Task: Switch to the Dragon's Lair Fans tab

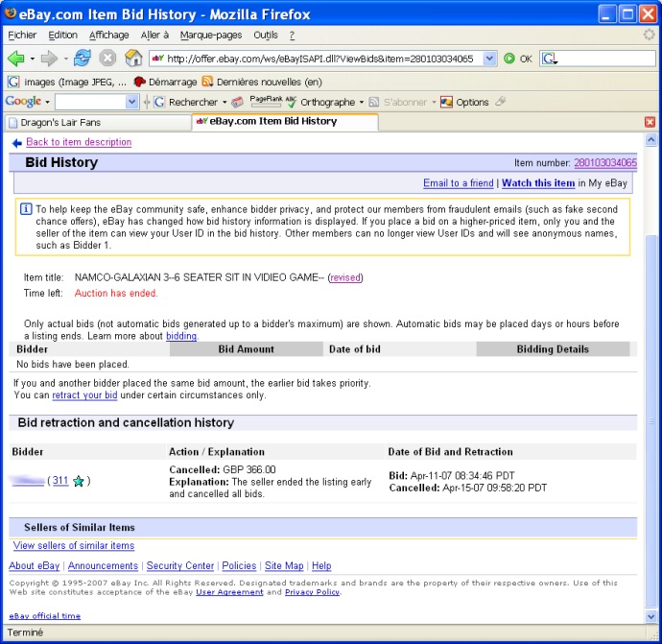Action: tap(97, 123)
